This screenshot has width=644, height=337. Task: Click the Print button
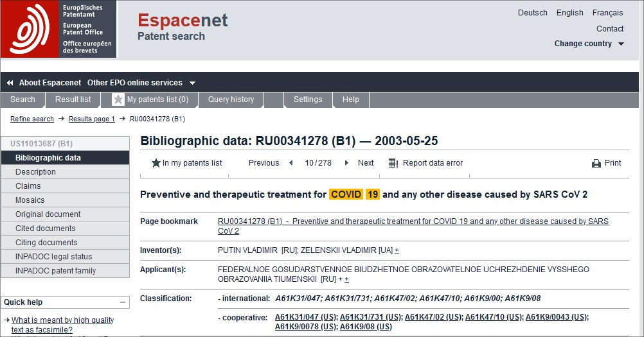(606, 163)
